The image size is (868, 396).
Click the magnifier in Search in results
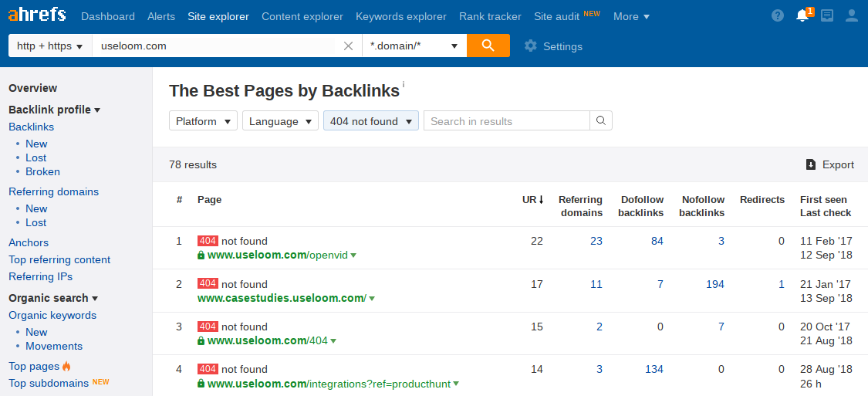pos(601,120)
